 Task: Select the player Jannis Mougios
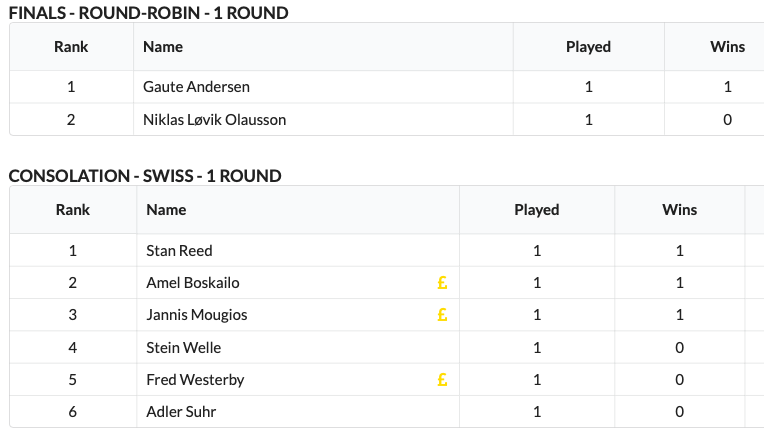[x=196, y=315]
